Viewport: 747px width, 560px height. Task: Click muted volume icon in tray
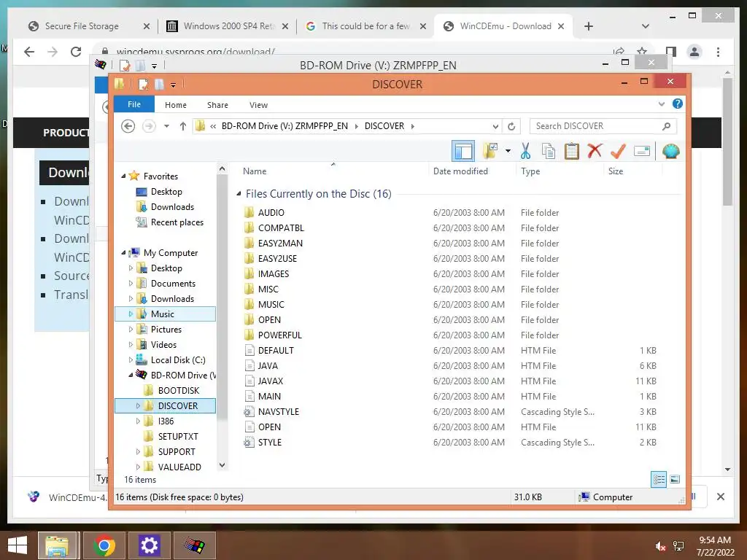pyautogui.click(x=660, y=546)
